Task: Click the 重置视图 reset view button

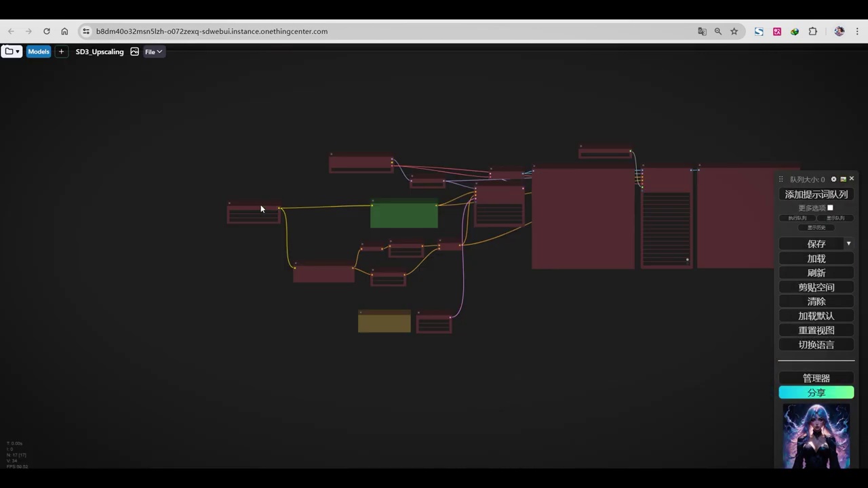Action: (x=816, y=331)
